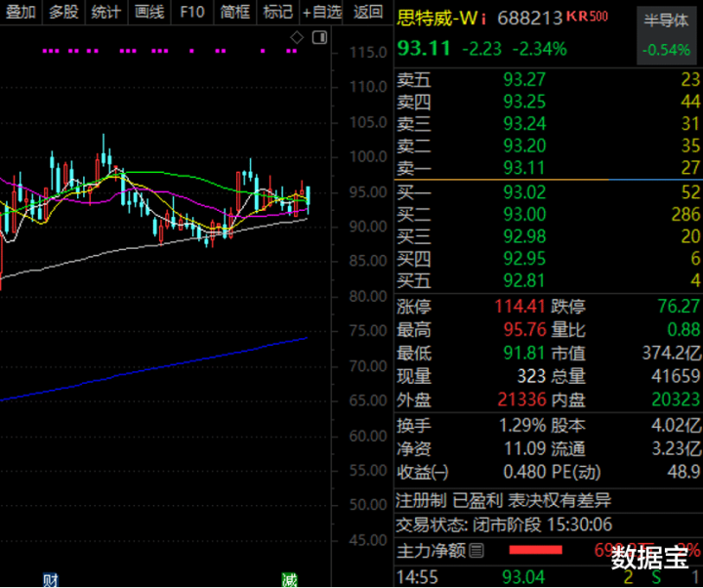Click the 标记 mark button

click(x=277, y=12)
